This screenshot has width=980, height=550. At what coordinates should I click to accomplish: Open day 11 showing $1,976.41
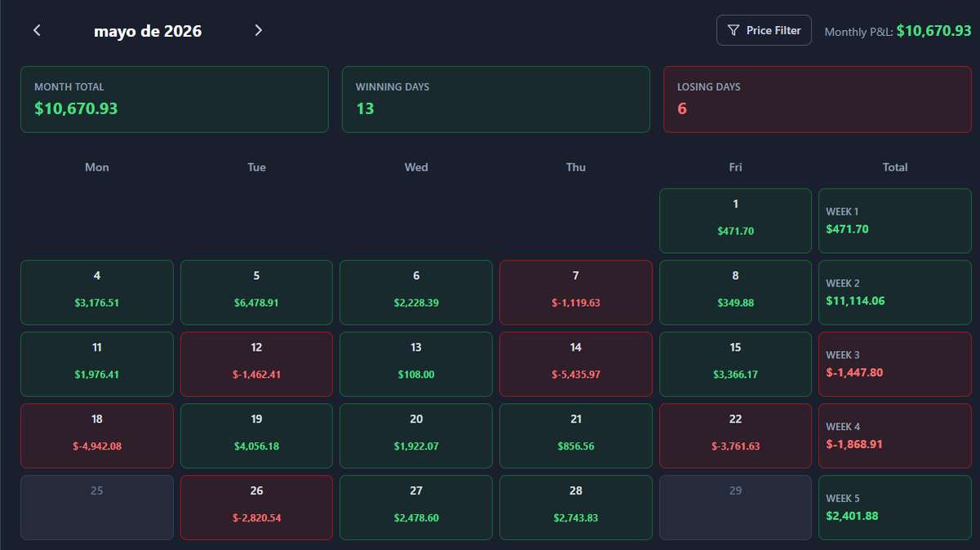[x=97, y=364]
